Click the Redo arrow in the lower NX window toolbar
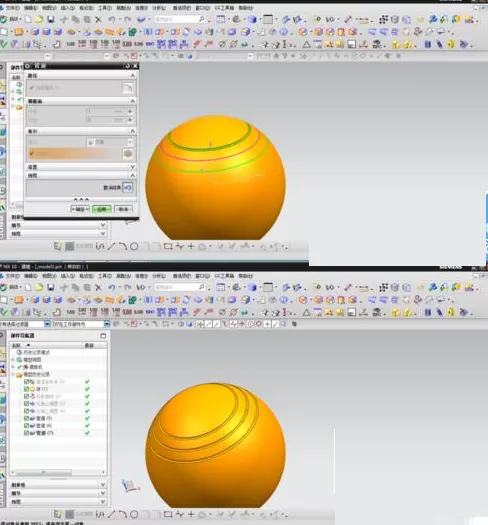Viewport: 488px width, 525px height. [127, 287]
